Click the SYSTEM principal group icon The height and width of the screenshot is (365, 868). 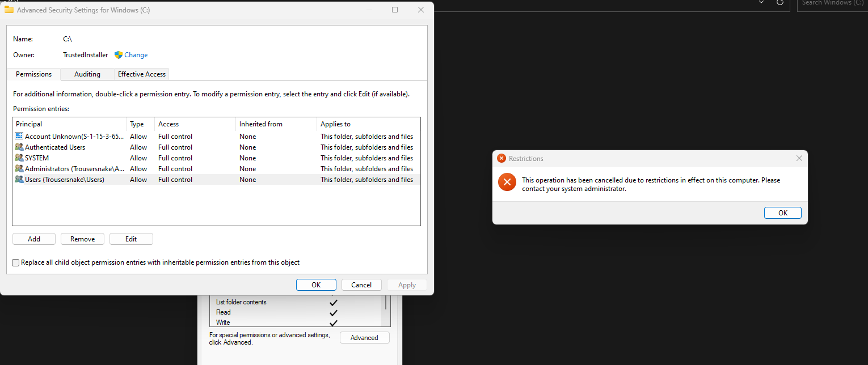(19, 158)
